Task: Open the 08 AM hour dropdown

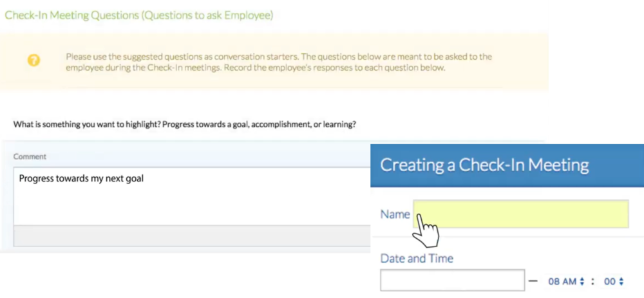Action: [x=566, y=281]
